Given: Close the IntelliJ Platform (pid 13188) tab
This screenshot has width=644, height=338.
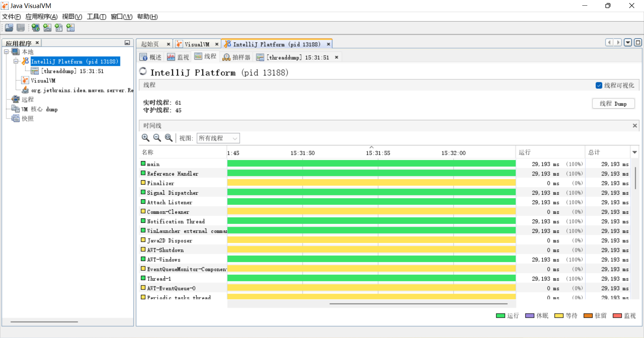Looking at the screenshot, I should tap(328, 44).
